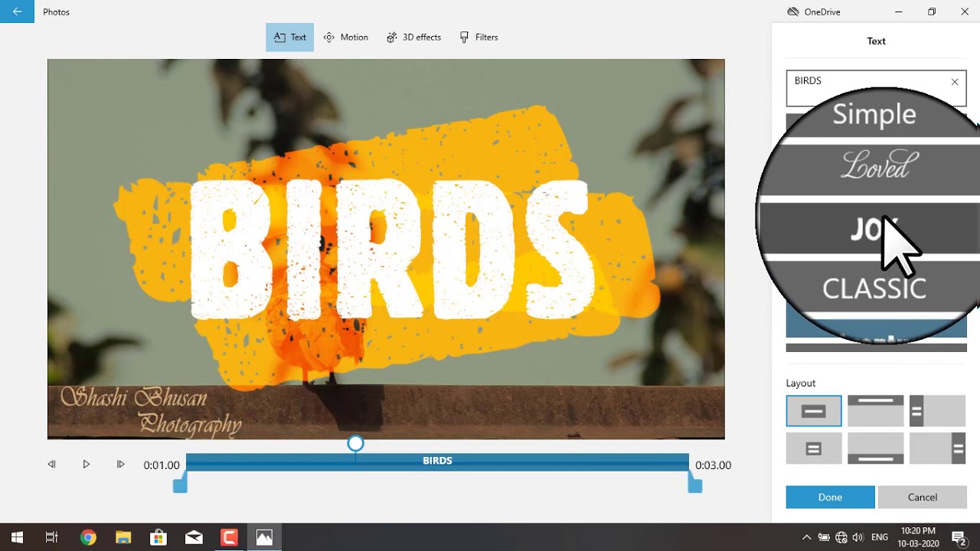The width and height of the screenshot is (980, 551).
Task: Switch to the Motion tab
Action: tap(345, 37)
